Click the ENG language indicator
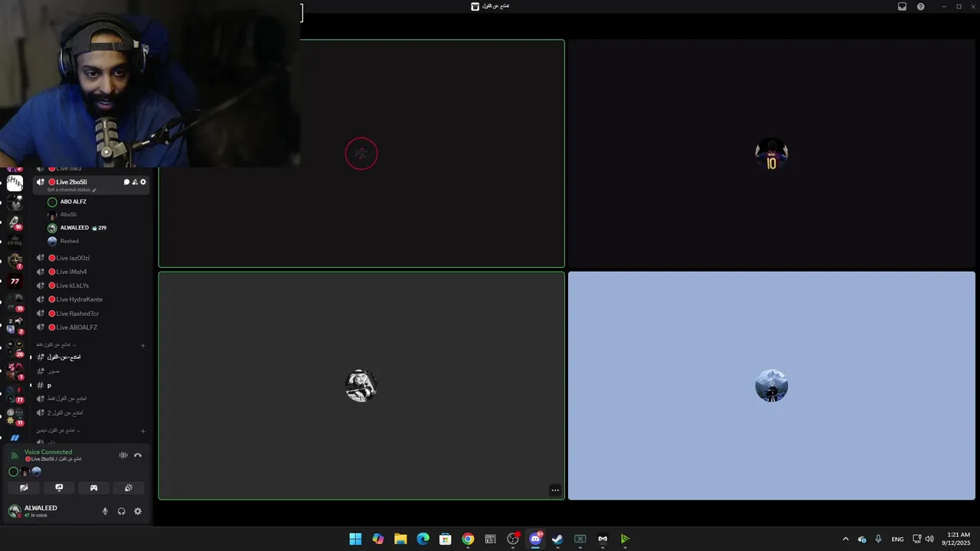This screenshot has width=980, height=551. click(897, 539)
